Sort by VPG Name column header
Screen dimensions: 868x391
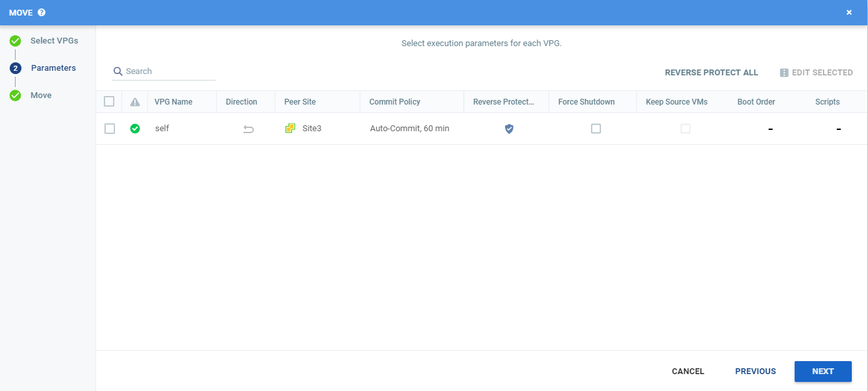click(173, 102)
